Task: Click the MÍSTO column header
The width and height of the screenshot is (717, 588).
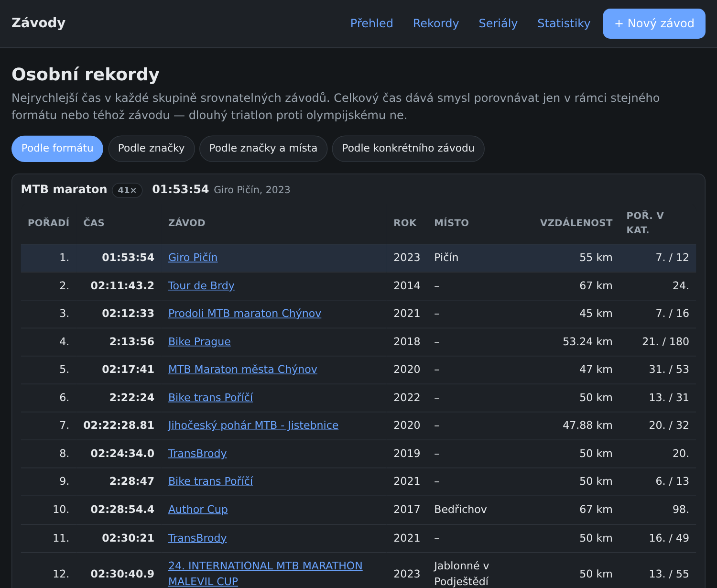Action: (451, 223)
